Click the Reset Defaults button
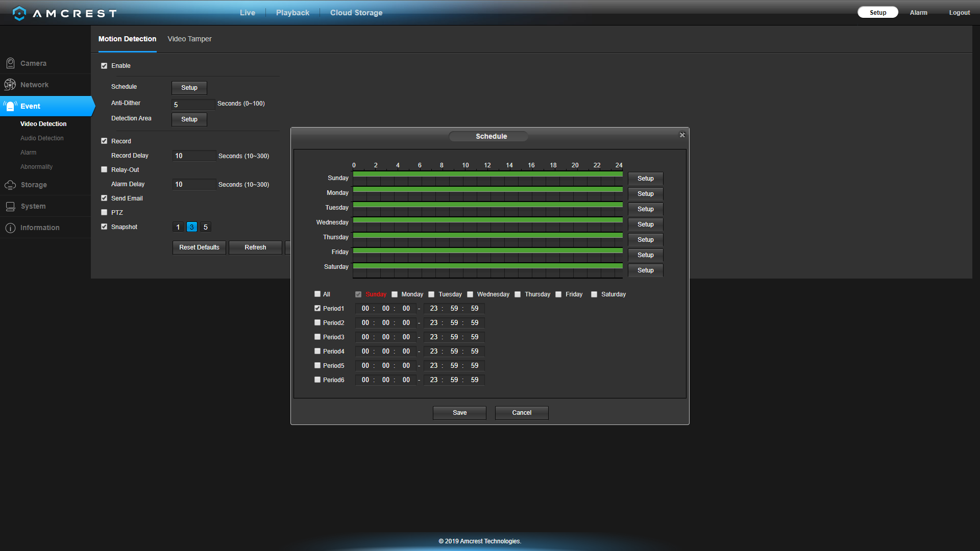The width and height of the screenshot is (980, 551). tap(199, 247)
